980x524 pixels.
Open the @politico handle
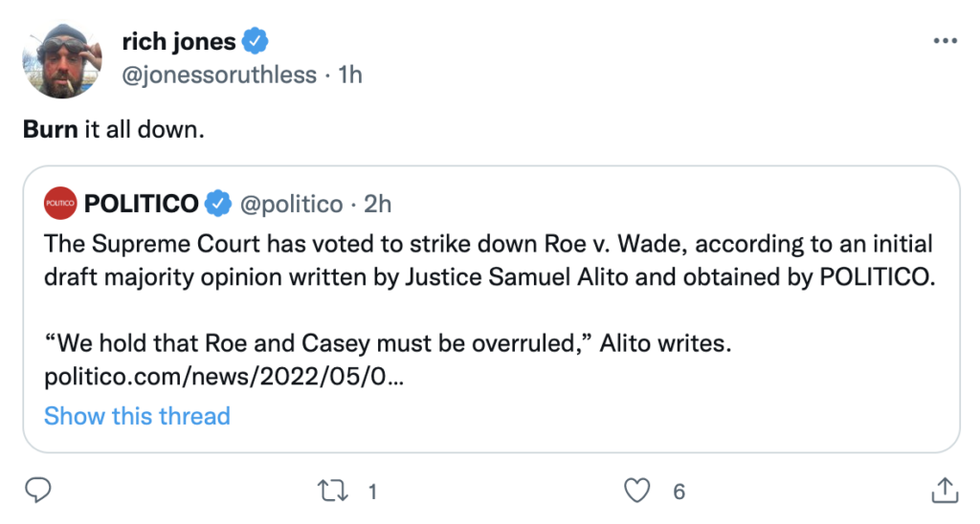click(291, 204)
